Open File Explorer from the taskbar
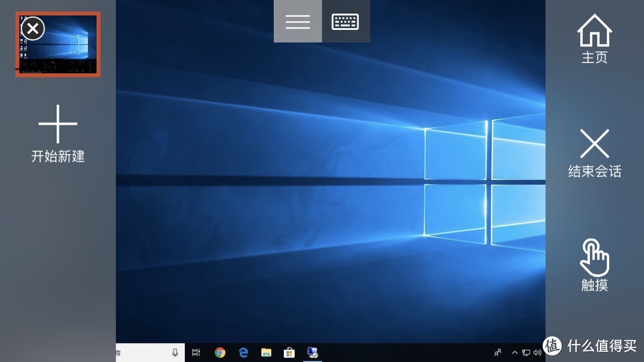The image size is (644, 362). (x=266, y=352)
